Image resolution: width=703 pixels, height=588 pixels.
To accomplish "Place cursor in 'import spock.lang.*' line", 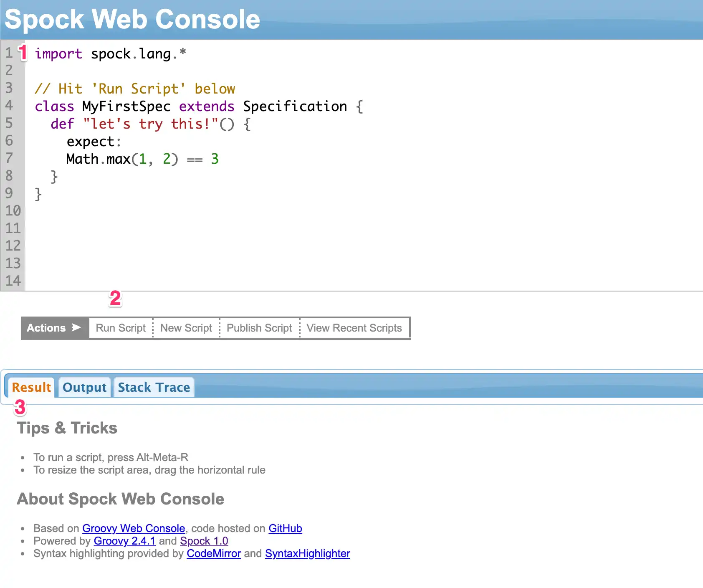I will tap(110, 53).
